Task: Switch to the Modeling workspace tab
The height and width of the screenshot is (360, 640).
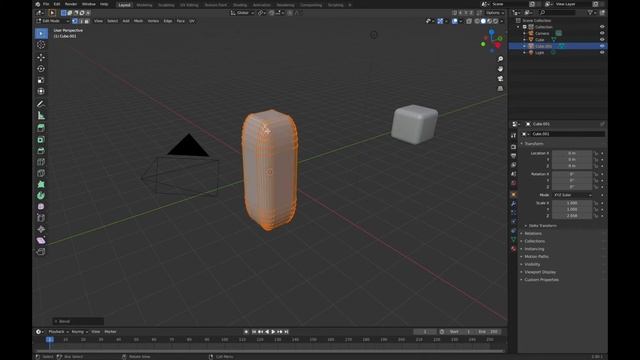Action: click(x=144, y=5)
